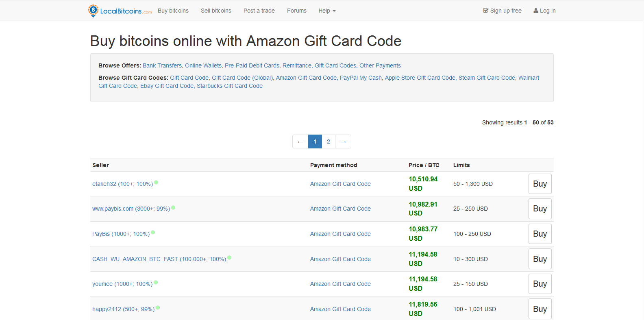Open Buy bitcoins in navbar
Image resolution: width=644 pixels, height=320 pixels.
[173, 11]
